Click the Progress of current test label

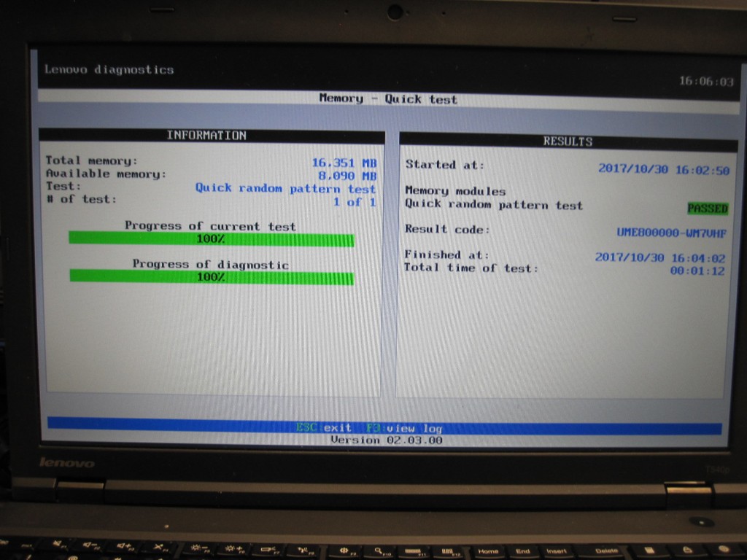[210, 226]
